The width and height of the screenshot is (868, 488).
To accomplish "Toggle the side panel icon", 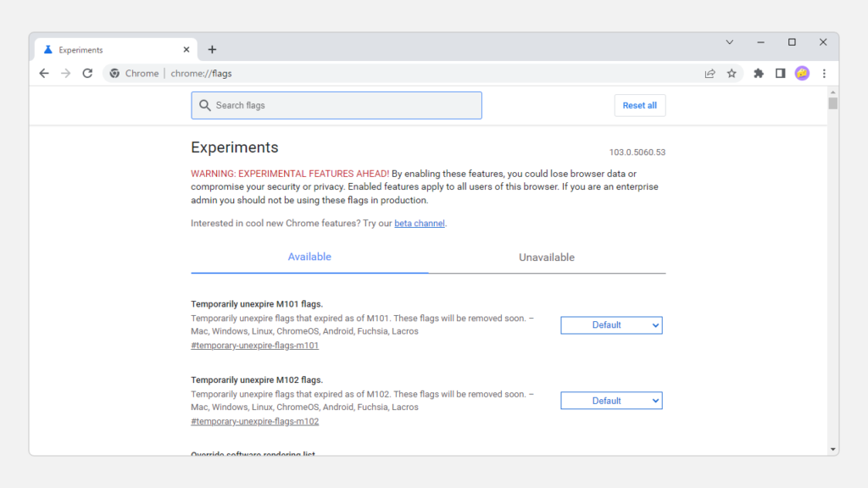I will 780,74.
